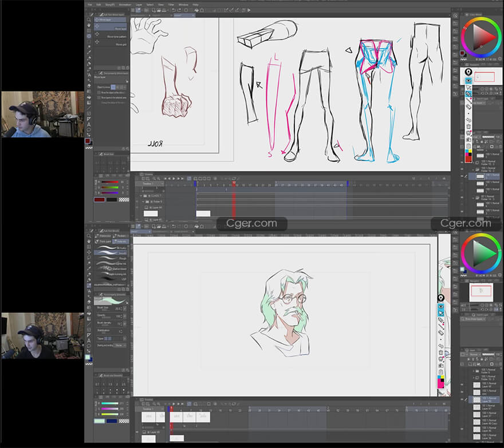This screenshot has width=504, height=448.
Task: Select the Move grid sub tool
Action: tap(120, 43)
